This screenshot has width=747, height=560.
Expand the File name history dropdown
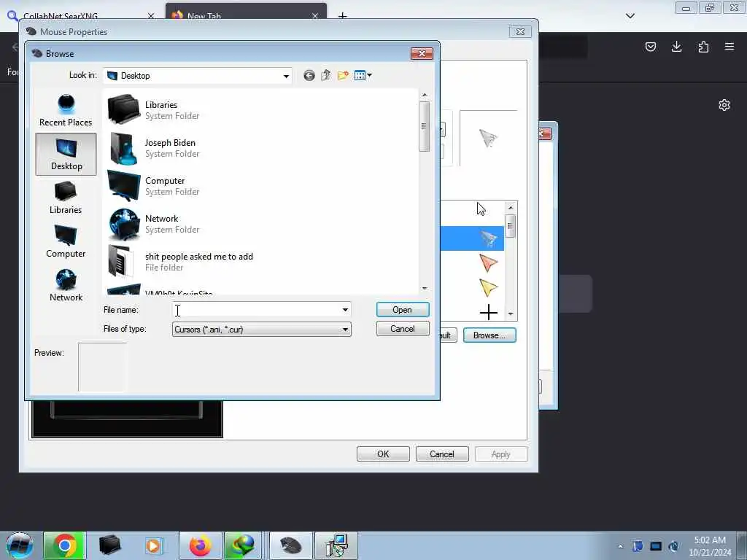click(x=345, y=309)
